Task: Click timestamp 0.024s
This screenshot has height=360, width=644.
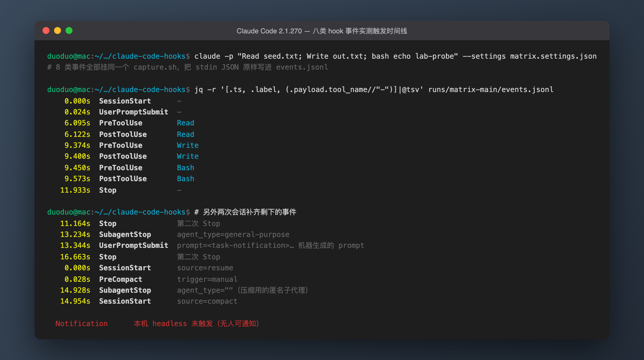Action: pos(77,112)
